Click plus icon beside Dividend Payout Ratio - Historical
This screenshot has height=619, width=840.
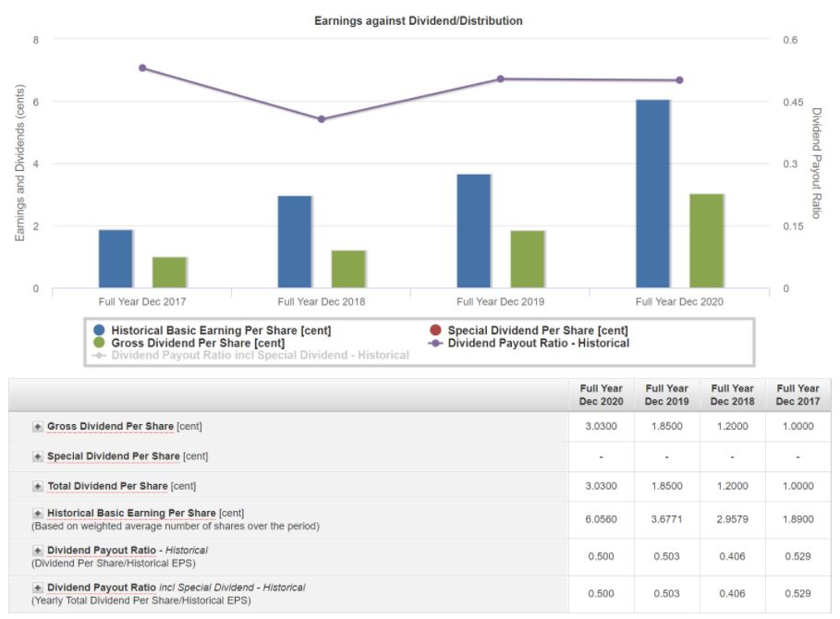point(38,551)
